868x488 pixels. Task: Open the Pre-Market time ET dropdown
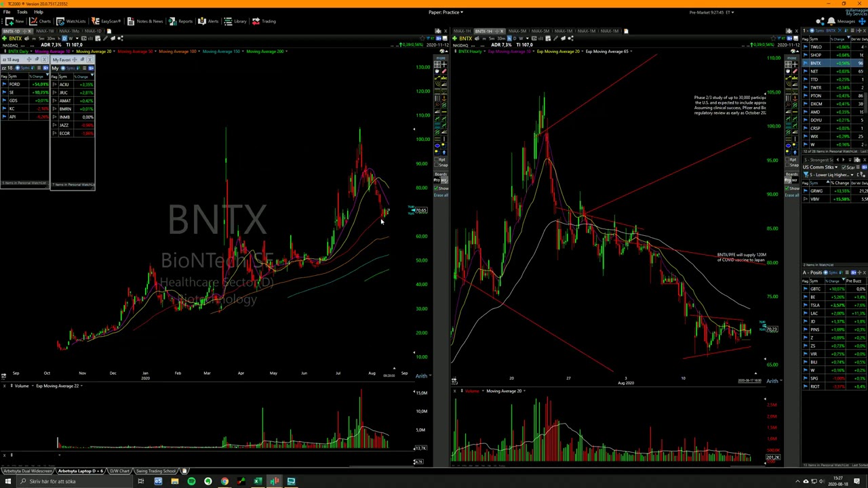[711, 12]
